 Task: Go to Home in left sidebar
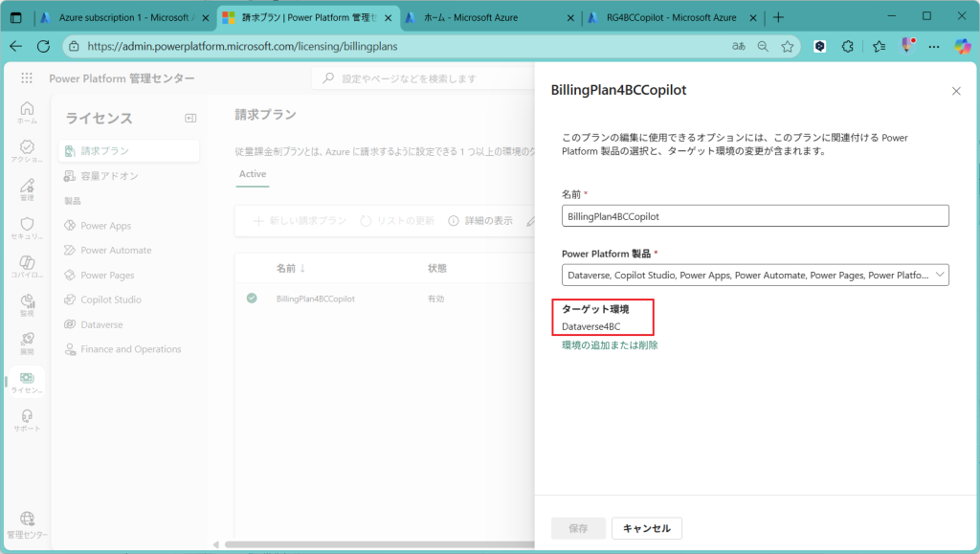pos(27,112)
